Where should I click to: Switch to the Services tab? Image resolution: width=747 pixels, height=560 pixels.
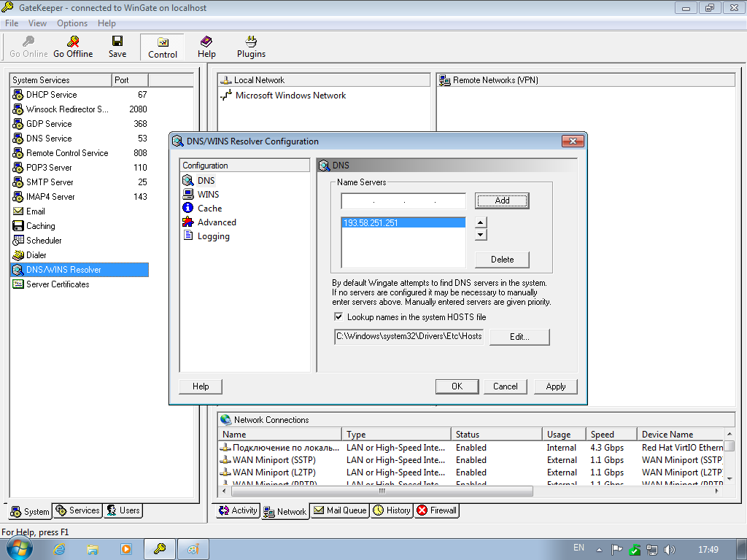click(x=77, y=510)
